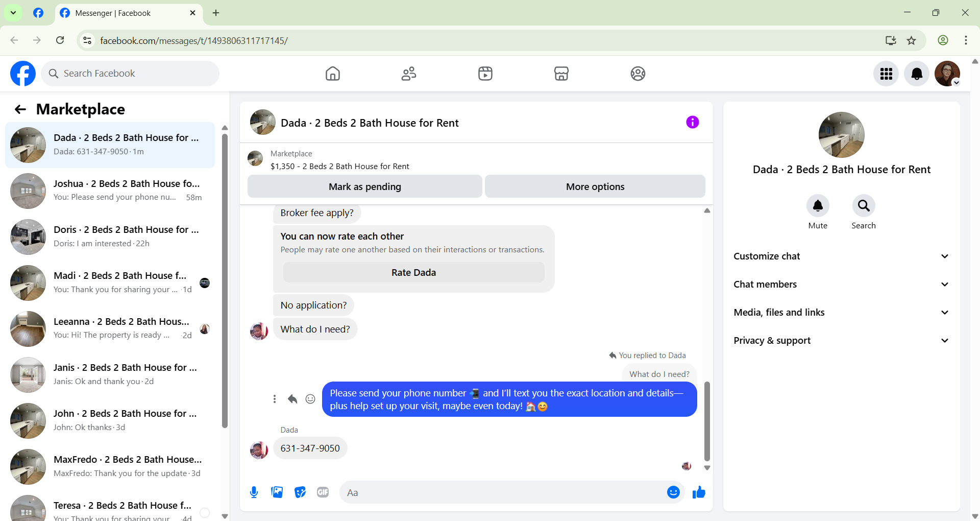The width and height of the screenshot is (980, 521).
Task: Open Chrome tab search dropdown
Action: (x=13, y=13)
